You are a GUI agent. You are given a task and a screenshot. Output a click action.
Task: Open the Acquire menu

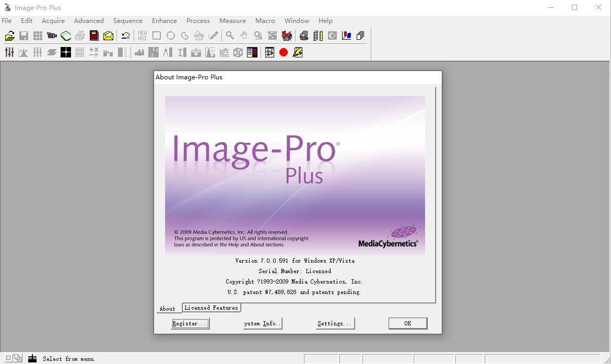53,21
